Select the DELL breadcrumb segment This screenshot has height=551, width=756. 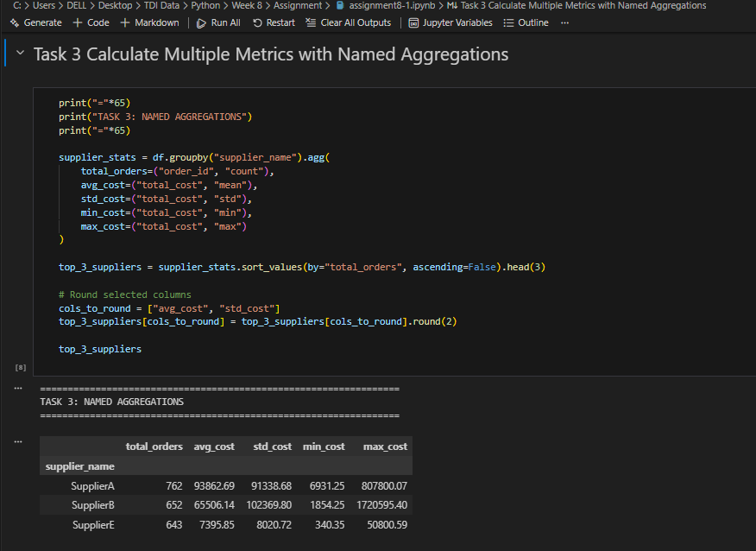tap(76, 5)
